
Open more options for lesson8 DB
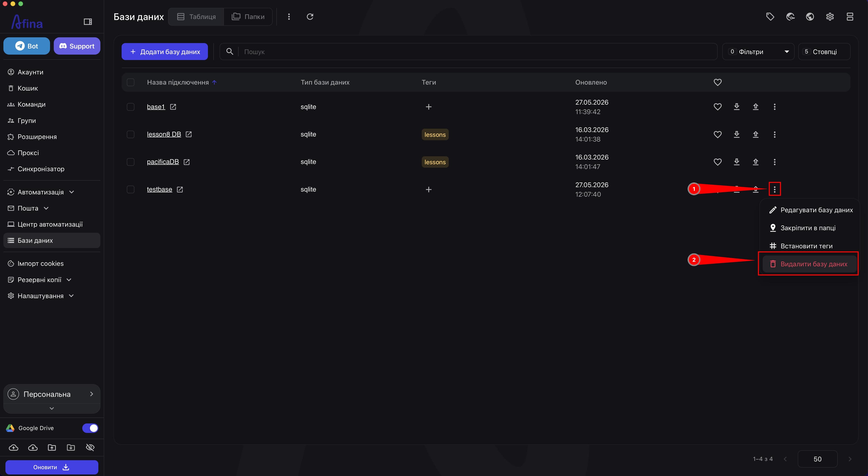click(x=774, y=134)
